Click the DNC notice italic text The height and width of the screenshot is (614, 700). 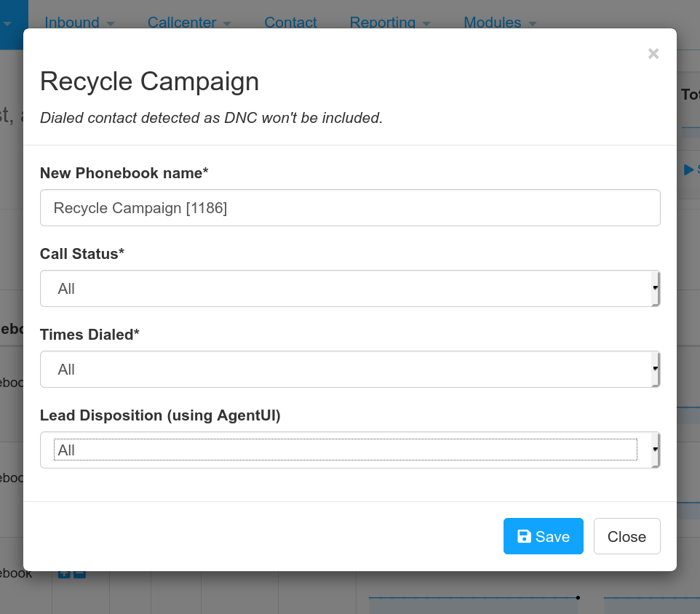tap(211, 118)
